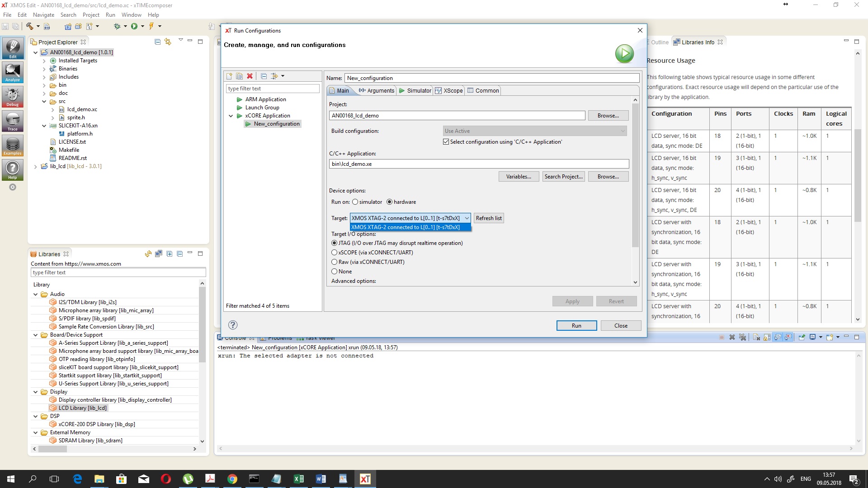Viewport: 868px width, 488px height.
Task: Toggle 'Select configuration using C/C++ Application' checkbox
Action: [x=446, y=142]
